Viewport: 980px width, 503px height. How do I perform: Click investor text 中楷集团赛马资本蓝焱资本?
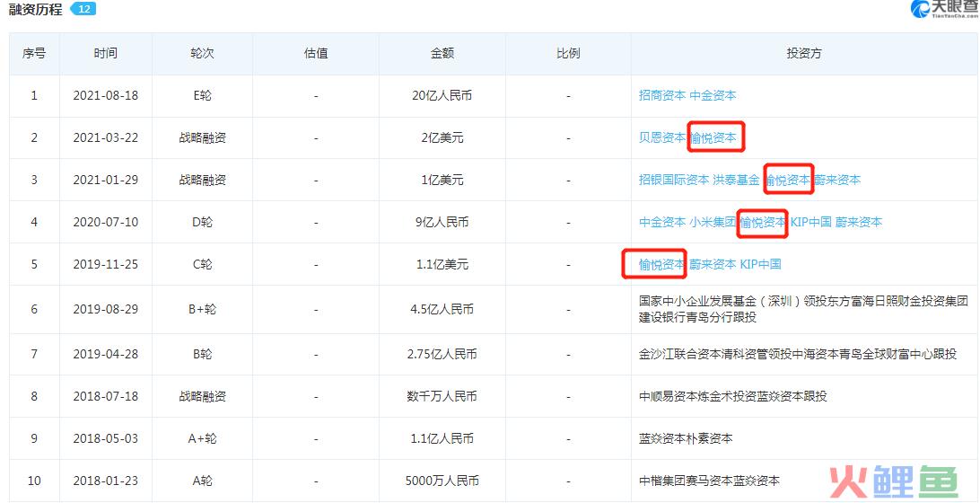(x=709, y=481)
